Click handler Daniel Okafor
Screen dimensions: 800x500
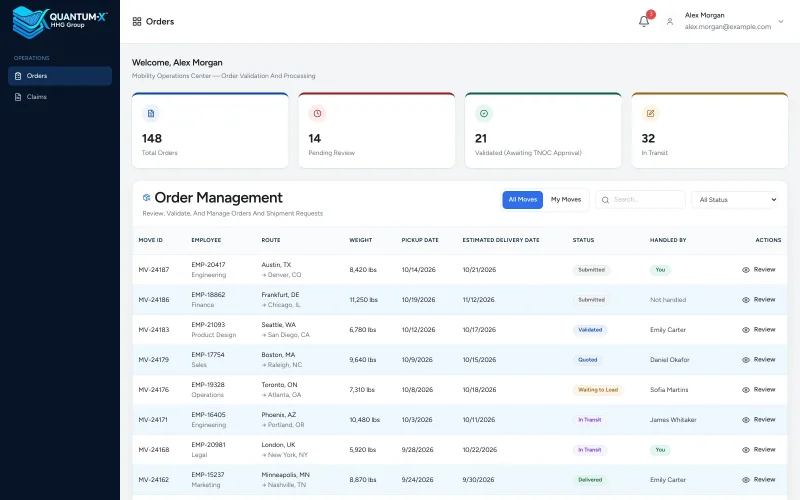click(669, 360)
